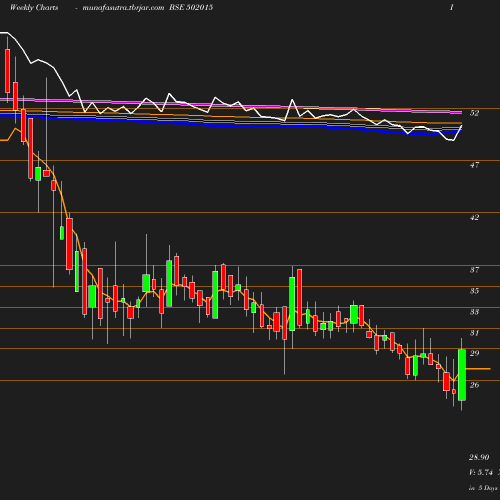Click the price axis label 26

(x=474, y=385)
